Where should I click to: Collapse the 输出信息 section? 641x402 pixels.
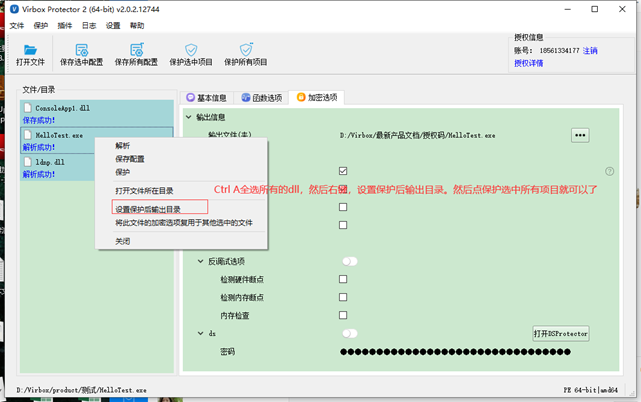tap(188, 117)
